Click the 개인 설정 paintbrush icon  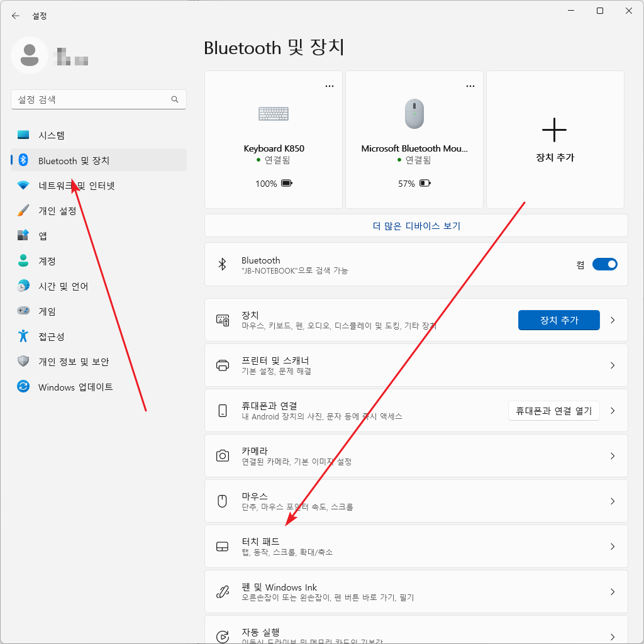click(x=23, y=210)
